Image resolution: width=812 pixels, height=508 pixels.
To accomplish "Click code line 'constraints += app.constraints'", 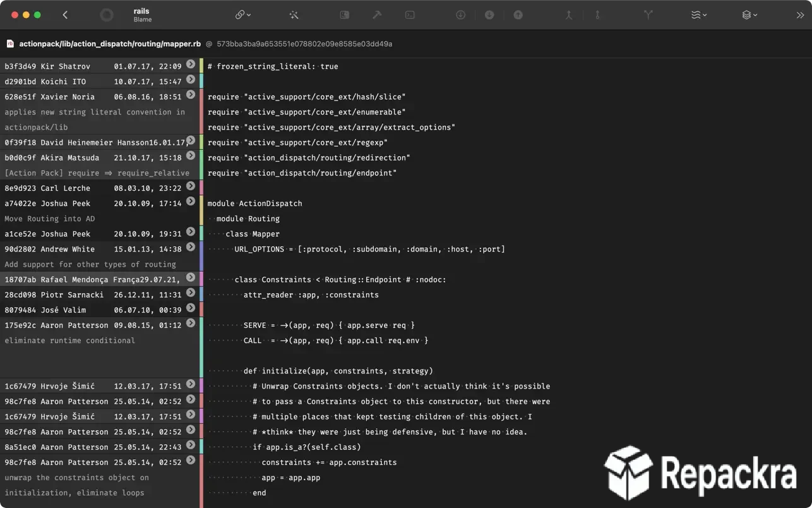I will pyautogui.click(x=329, y=462).
